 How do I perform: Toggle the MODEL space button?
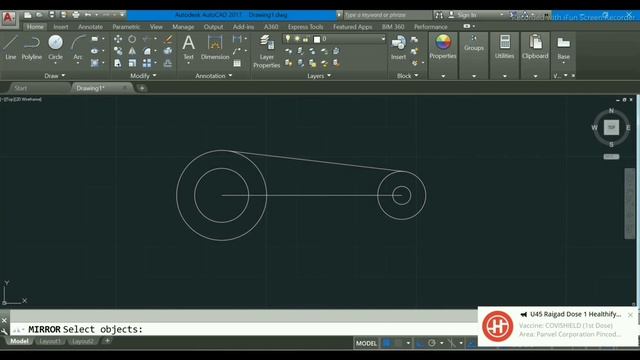366,343
